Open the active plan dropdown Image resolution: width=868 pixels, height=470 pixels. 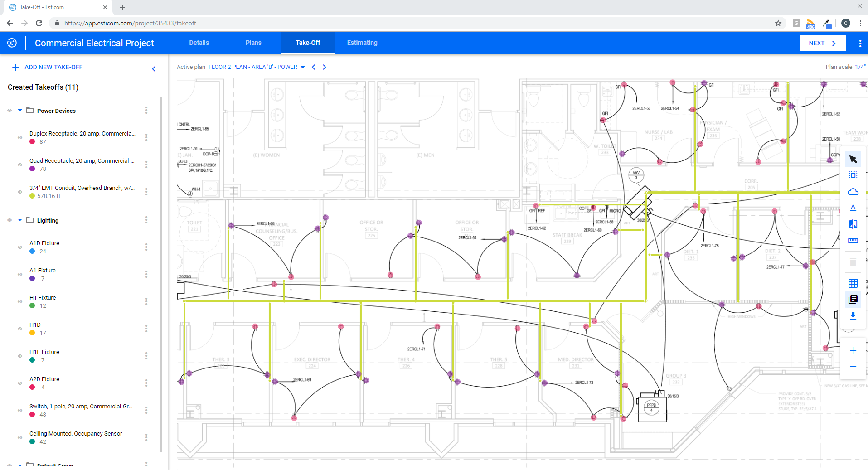(x=257, y=67)
